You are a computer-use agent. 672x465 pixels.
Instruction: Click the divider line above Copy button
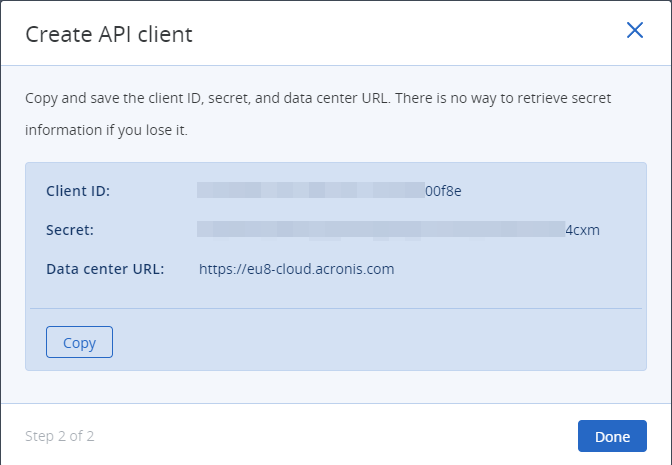pos(336,309)
